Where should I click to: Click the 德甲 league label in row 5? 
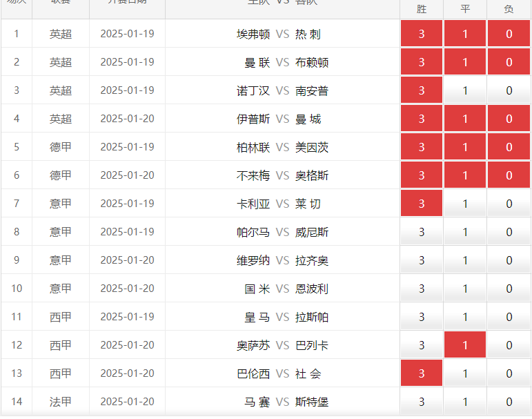[61, 147]
